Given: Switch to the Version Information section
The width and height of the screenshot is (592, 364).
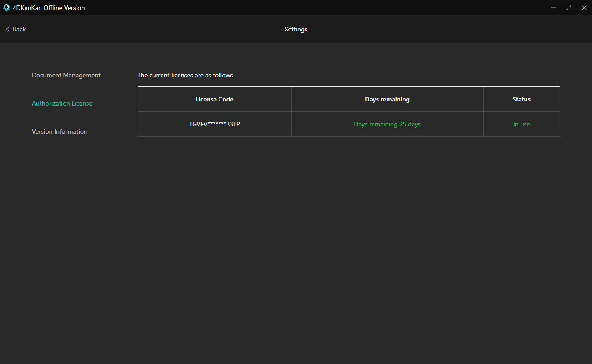Looking at the screenshot, I should tap(60, 131).
